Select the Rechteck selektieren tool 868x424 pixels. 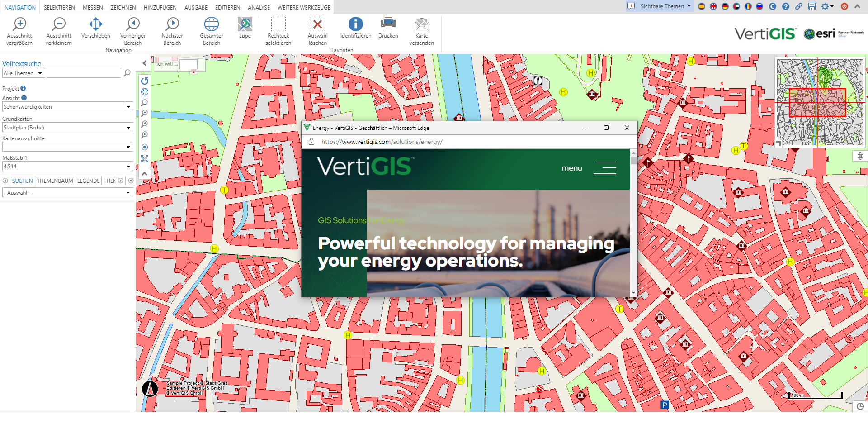click(278, 31)
